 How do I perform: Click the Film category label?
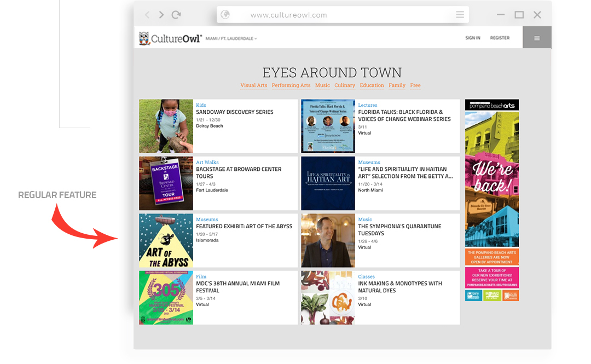[x=201, y=276]
